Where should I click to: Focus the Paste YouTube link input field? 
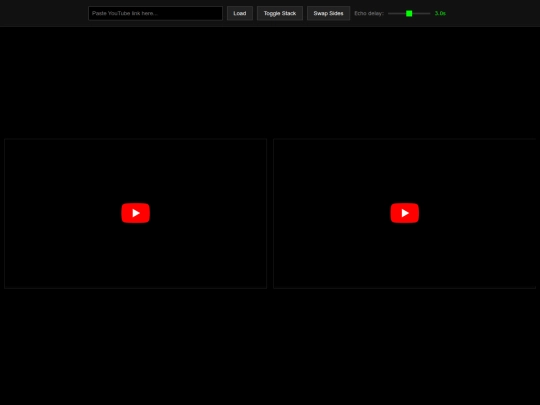(155, 13)
